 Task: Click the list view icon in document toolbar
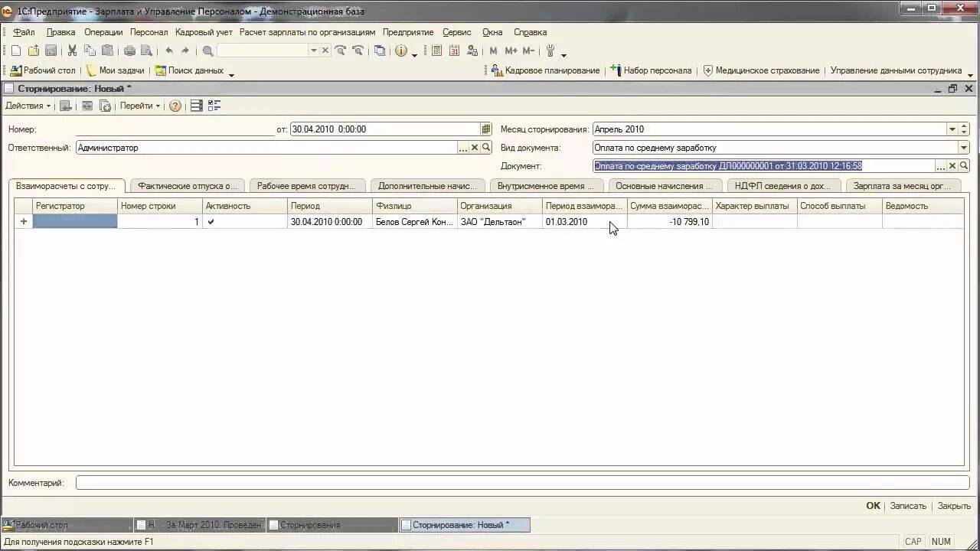coord(197,106)
